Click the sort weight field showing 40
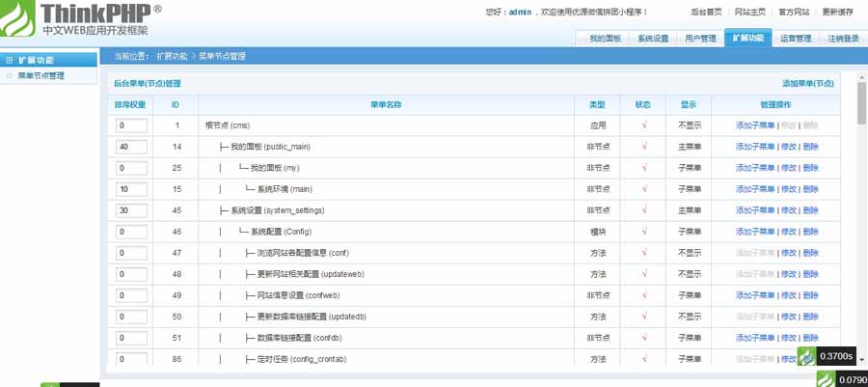Screen dimensions: 868x387 pyautogui.click(x=131, y=147)
